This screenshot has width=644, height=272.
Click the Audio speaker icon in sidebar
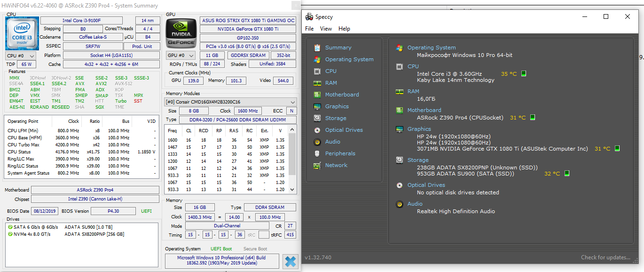(x=317, y=142)
